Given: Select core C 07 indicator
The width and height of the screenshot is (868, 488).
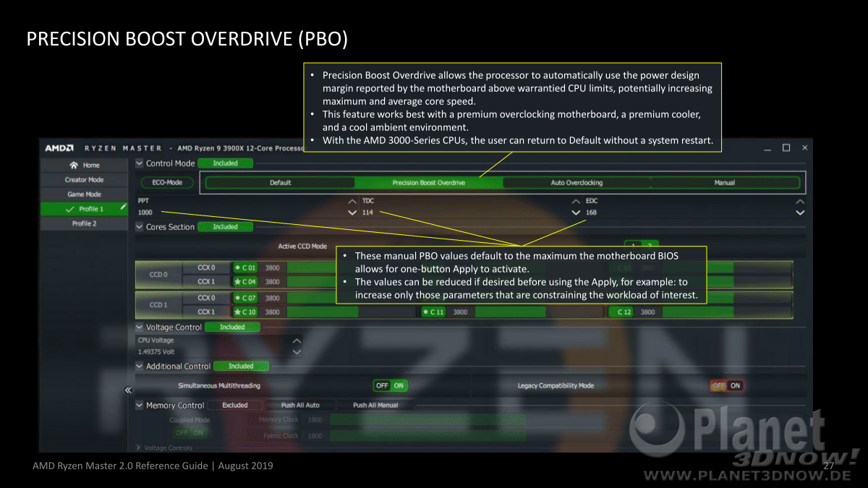Looking at the screenshot, I should pyautogui.click(x=237, y=298).
